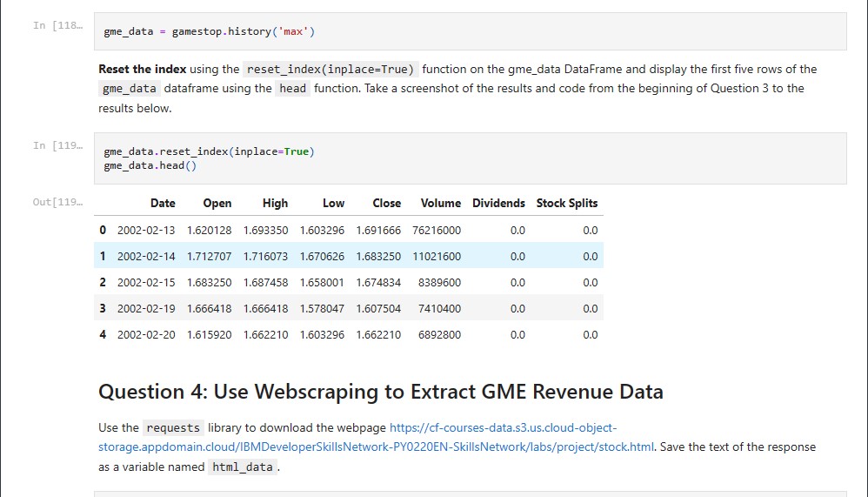The height and width of the screenshot is (497, 868).
Task: Click the Volume value 76216000
Action: pos(437,230)
